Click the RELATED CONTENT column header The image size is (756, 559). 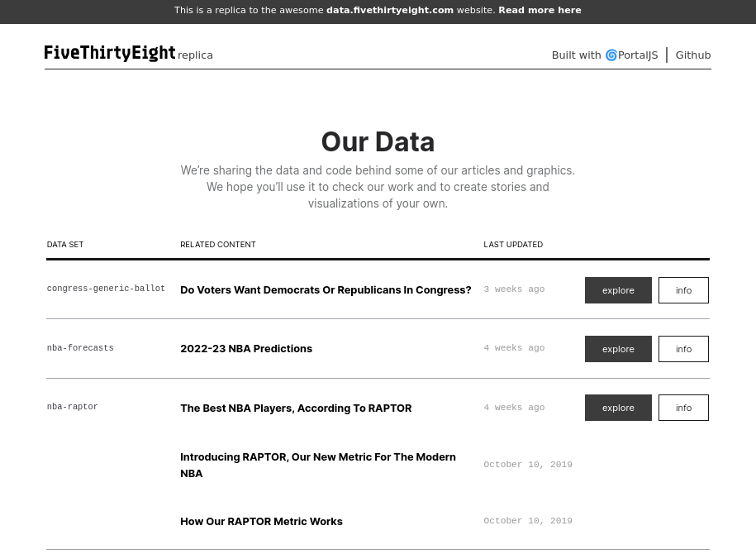point(218,244)
